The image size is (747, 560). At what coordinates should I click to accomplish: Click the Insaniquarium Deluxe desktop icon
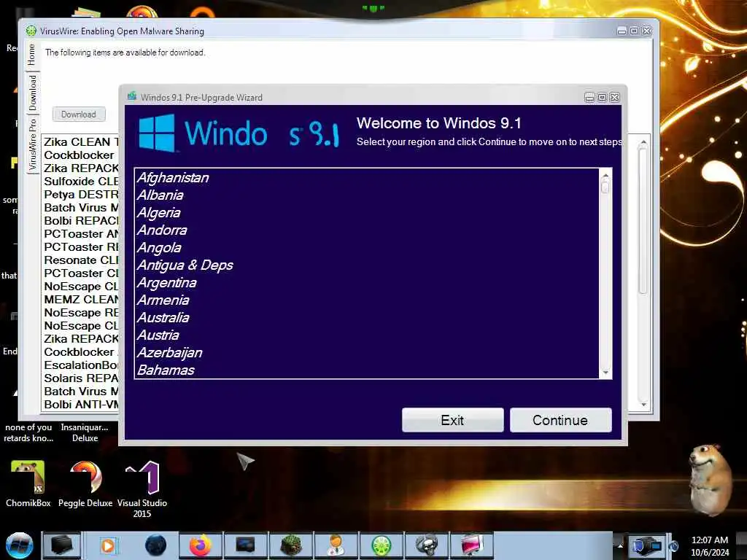(x=85, y=433)
